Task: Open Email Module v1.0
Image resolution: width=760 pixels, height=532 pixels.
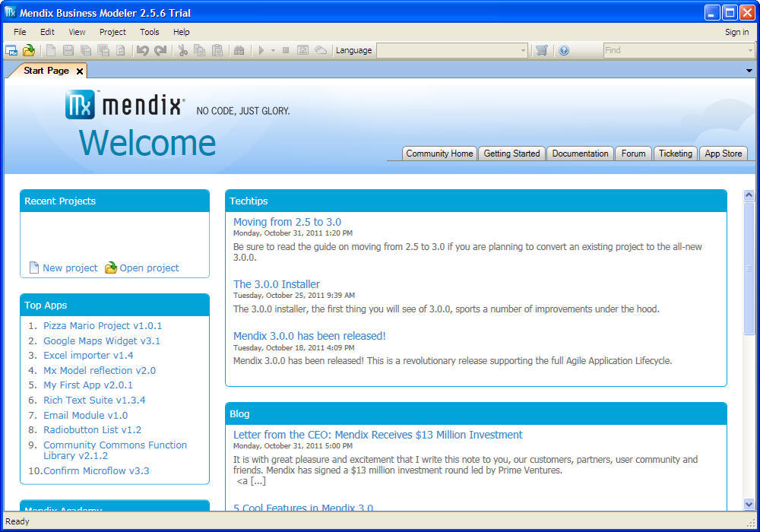Action: (x=86, y=415)
